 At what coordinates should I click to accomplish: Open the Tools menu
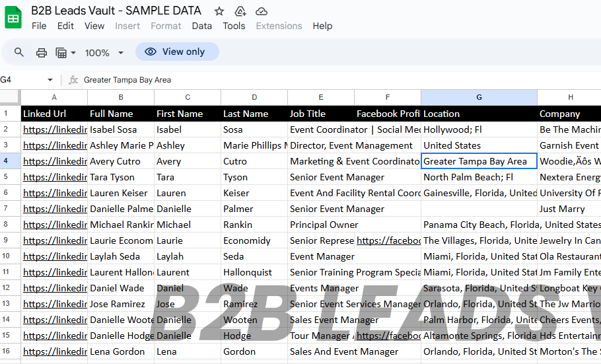pyautogui.click(x=234, y=26)
